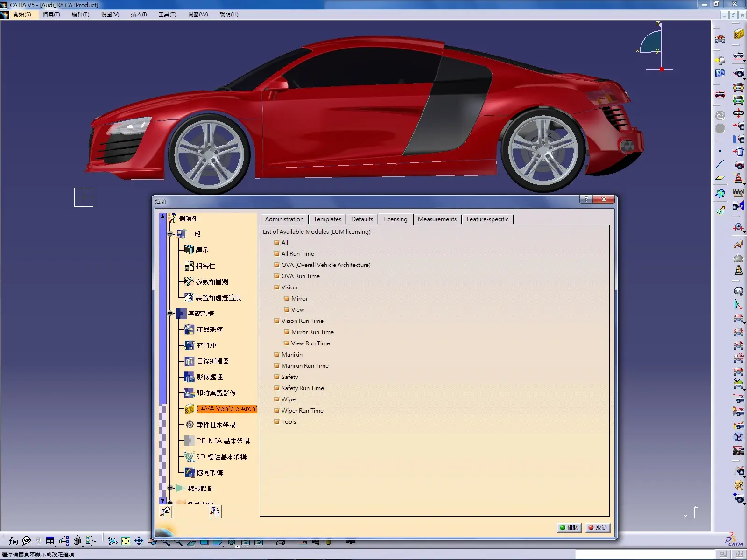This screenshot has height=560, width=747.
Task: Click the Fit All In icon
Action: 126,541
